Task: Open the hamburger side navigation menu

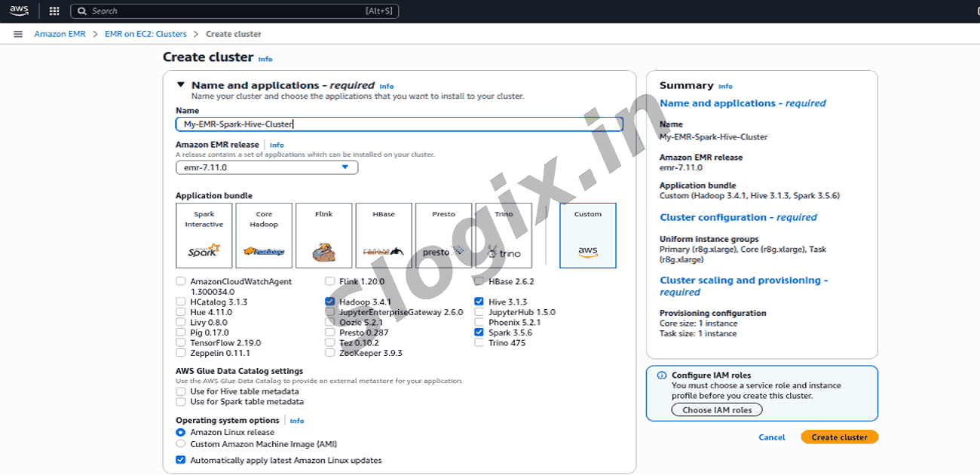Action: click(x=17, y=34)
